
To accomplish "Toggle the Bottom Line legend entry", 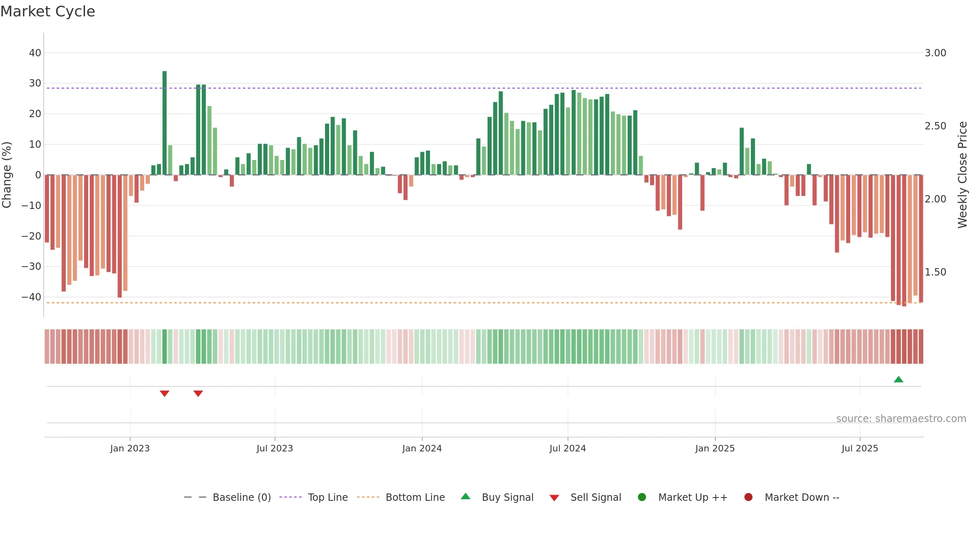I will (401, 497).
